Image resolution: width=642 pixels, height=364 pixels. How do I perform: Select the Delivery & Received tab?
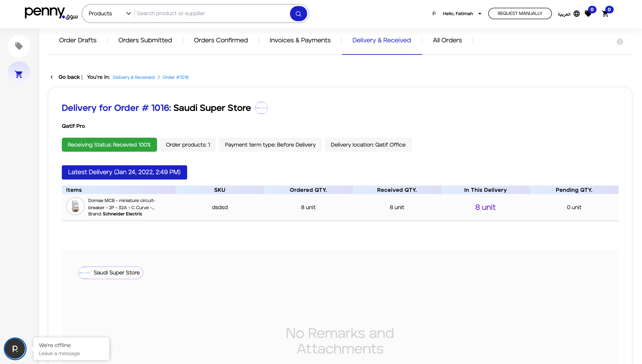coord(381,40)
